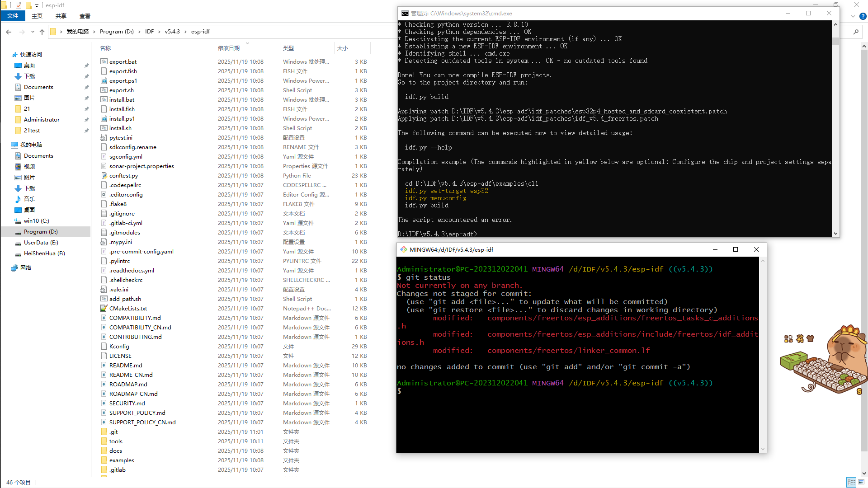Open the Git Bash window icon menu
The height and width of the screenshot is (488, 868).
[403, 249]
